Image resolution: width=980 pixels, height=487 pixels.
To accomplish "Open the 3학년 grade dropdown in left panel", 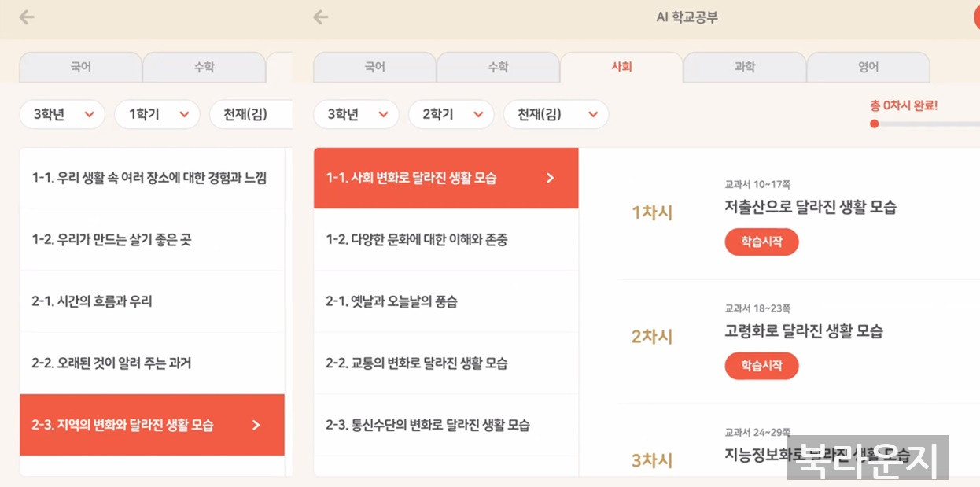I will tap(63, 115).
